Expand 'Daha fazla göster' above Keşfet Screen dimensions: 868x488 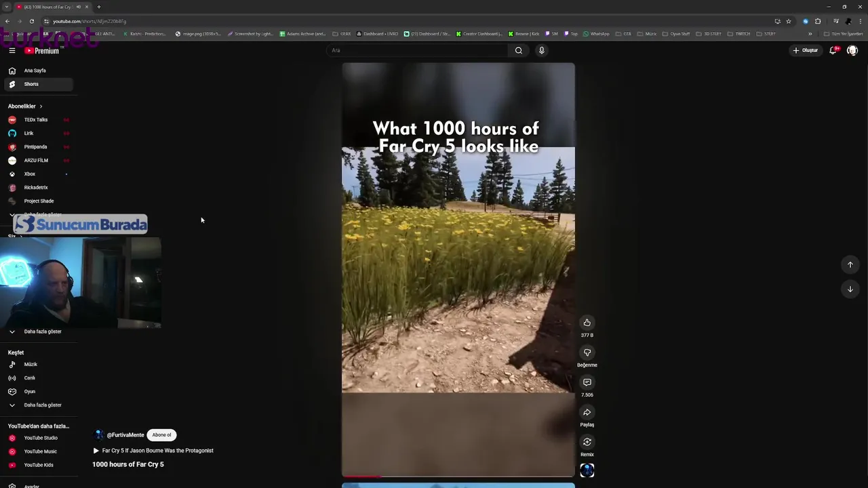pos(37,331)
